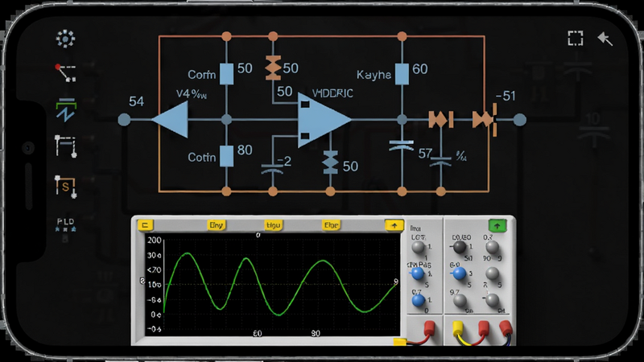
Task: Click the yellow Hgu oscilloscope tab
Action: 273,225
